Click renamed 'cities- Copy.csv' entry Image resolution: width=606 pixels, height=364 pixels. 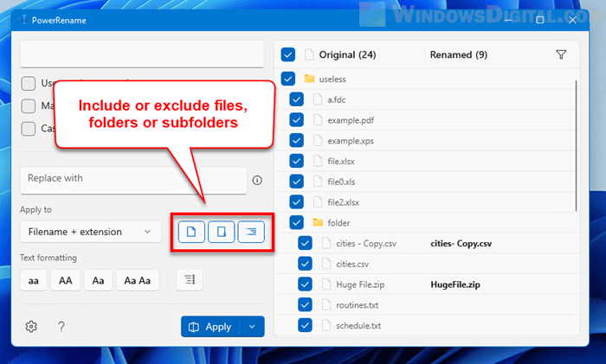coord(461,244)
